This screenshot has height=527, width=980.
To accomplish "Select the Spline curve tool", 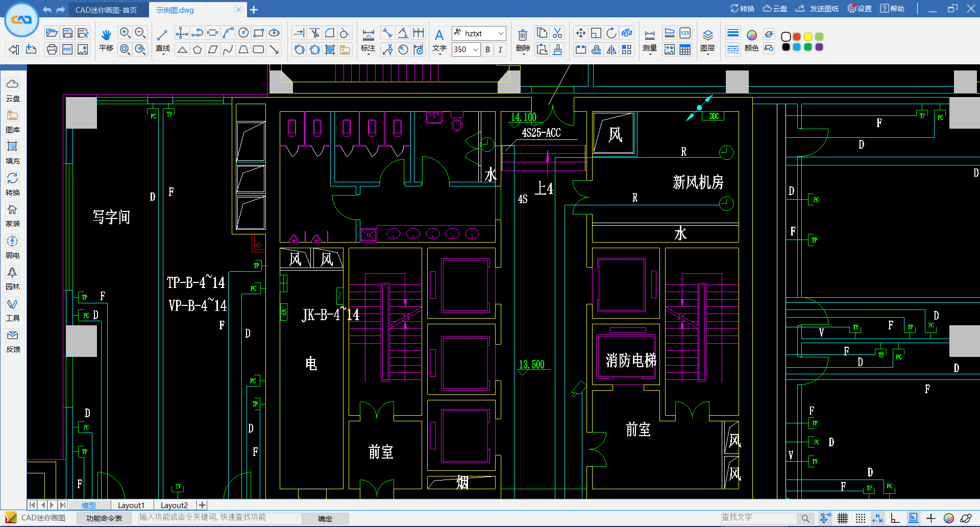I will (x=228, y=50).
